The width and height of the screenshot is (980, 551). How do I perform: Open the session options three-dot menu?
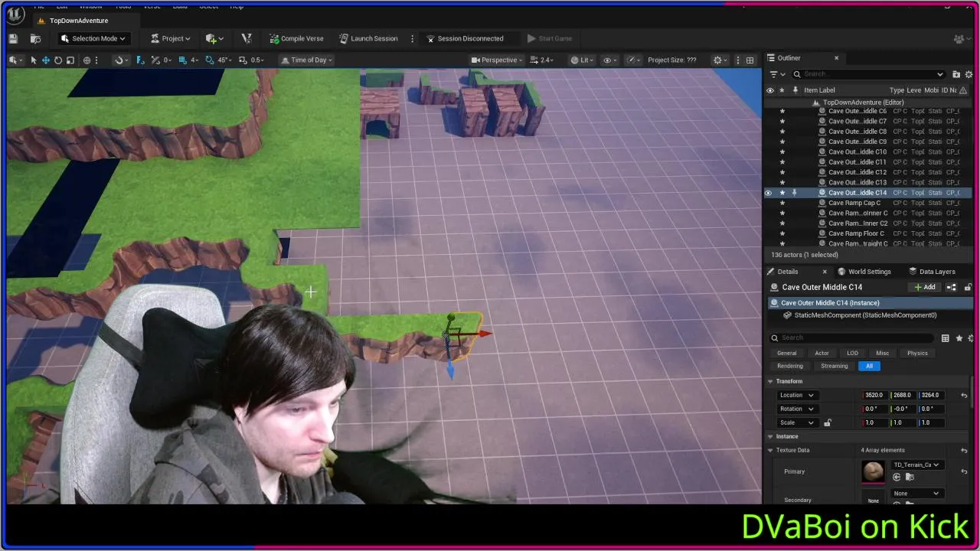tap(412, 38)
